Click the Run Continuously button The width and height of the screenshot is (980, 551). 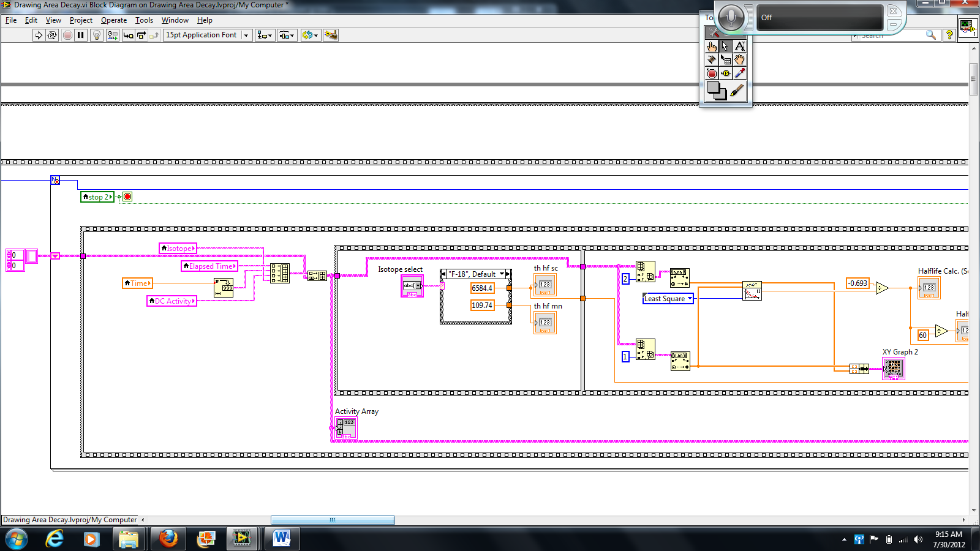tap(52, 35)
